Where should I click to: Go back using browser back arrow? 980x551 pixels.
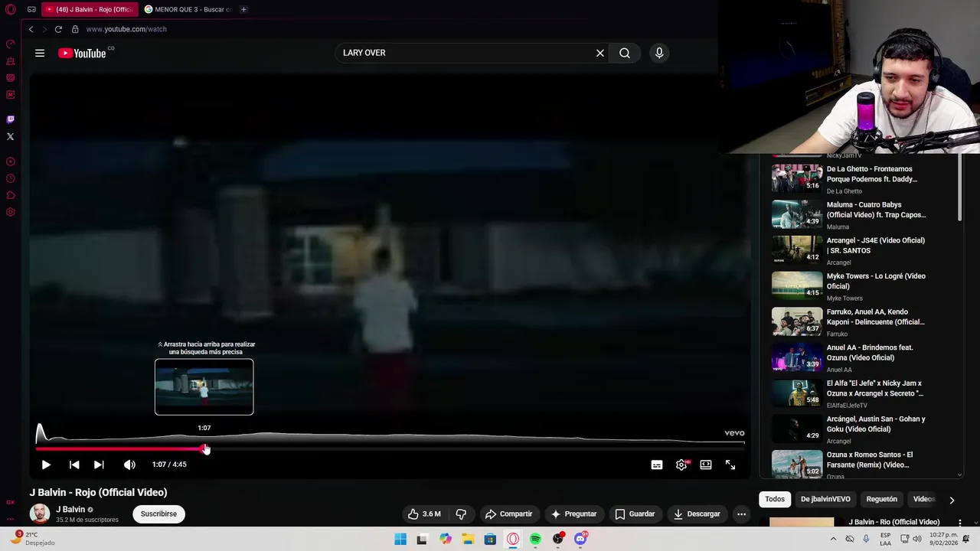coord(31,29)
